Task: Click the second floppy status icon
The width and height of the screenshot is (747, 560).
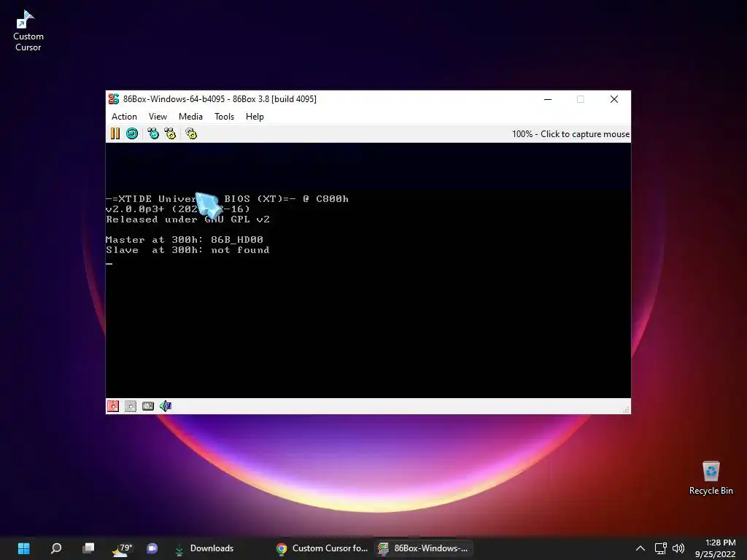Action: (130, 405)
